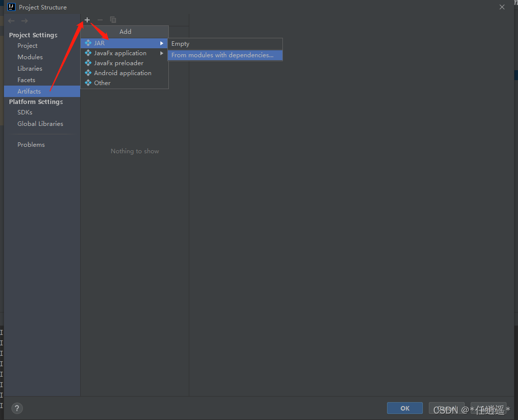Select SDKs under Platform Settings
The width and height of the screenshot is (518, 420).
click(x=24, y=112)
